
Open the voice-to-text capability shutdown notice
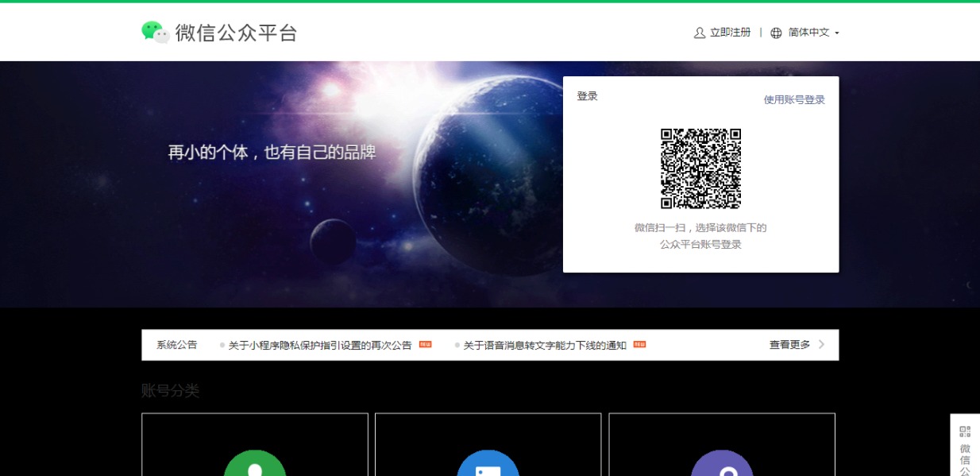pos(545,344)
